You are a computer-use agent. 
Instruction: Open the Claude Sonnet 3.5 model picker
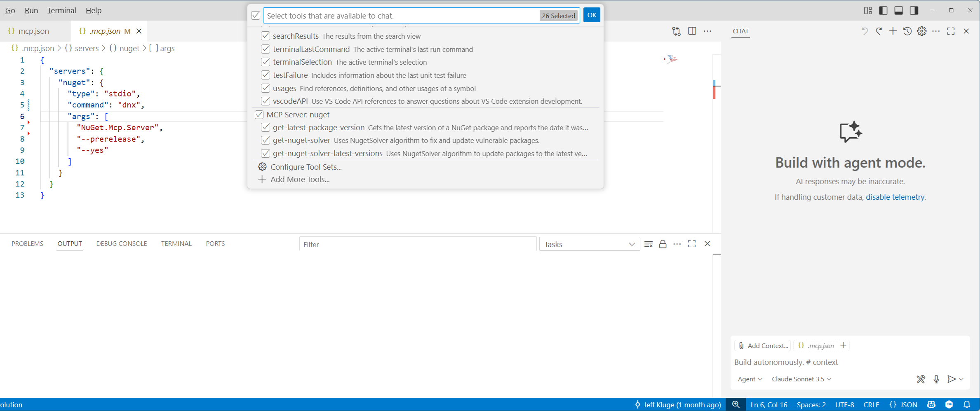[x=801, y=379]
